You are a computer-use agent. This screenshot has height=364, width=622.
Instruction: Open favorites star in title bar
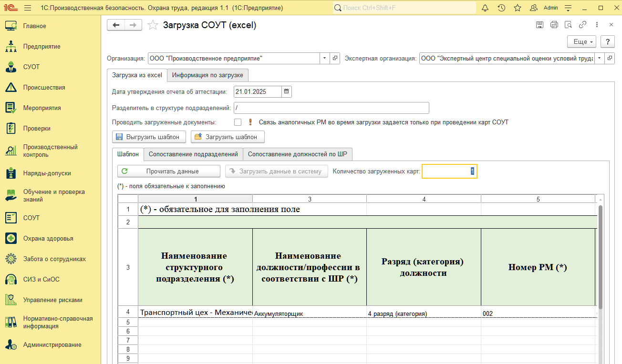click(x=518, y=8)
